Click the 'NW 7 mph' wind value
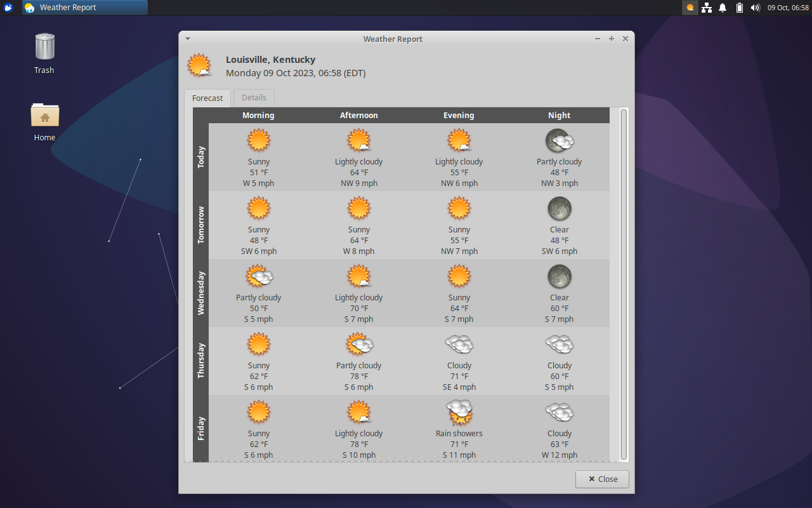Viewport: 812px width, 508px height. pos(459,251)
